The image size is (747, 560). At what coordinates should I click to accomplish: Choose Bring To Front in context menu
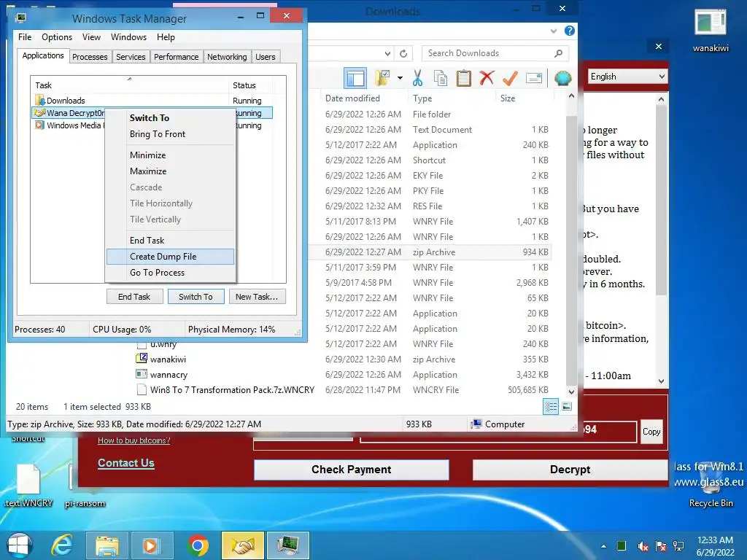click(x=170, y=134)
